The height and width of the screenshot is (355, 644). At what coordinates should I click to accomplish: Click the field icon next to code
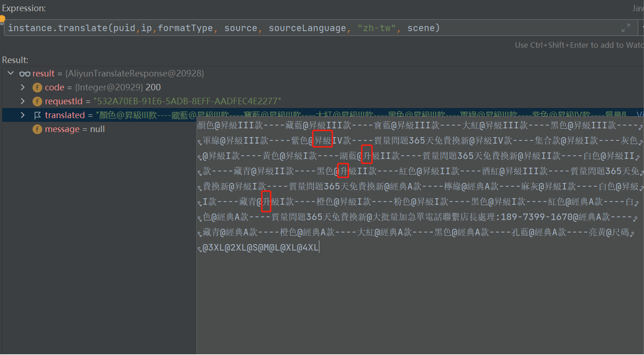[37, 88]
